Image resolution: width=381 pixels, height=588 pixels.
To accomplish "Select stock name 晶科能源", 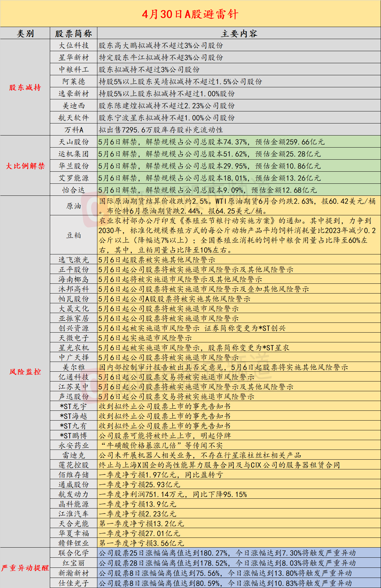I will 74,504.
